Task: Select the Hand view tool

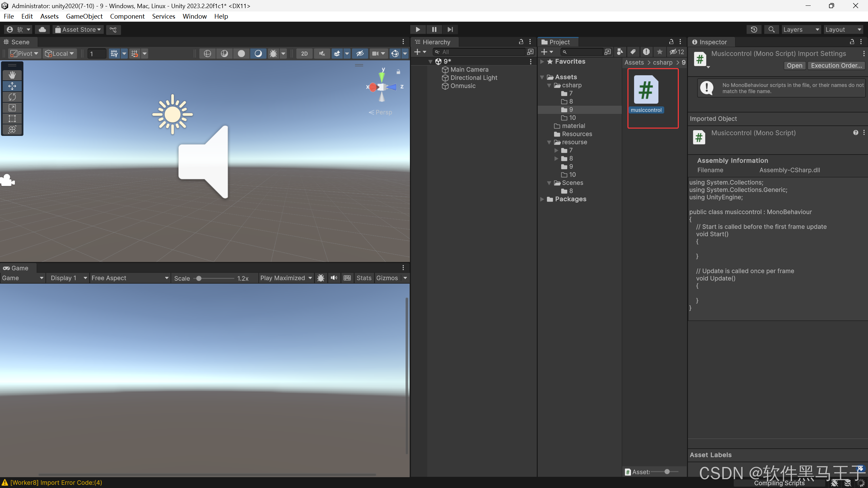Action: coord(12,75)
